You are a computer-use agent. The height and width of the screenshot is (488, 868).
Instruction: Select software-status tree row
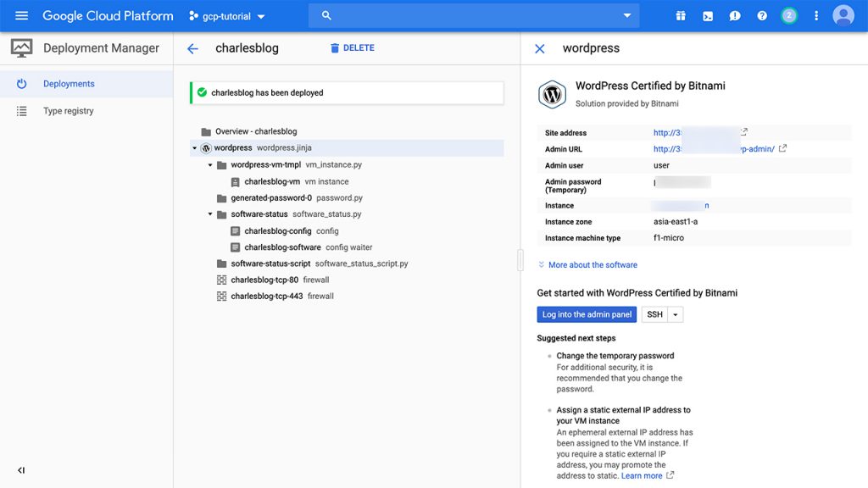coord(347,214)
